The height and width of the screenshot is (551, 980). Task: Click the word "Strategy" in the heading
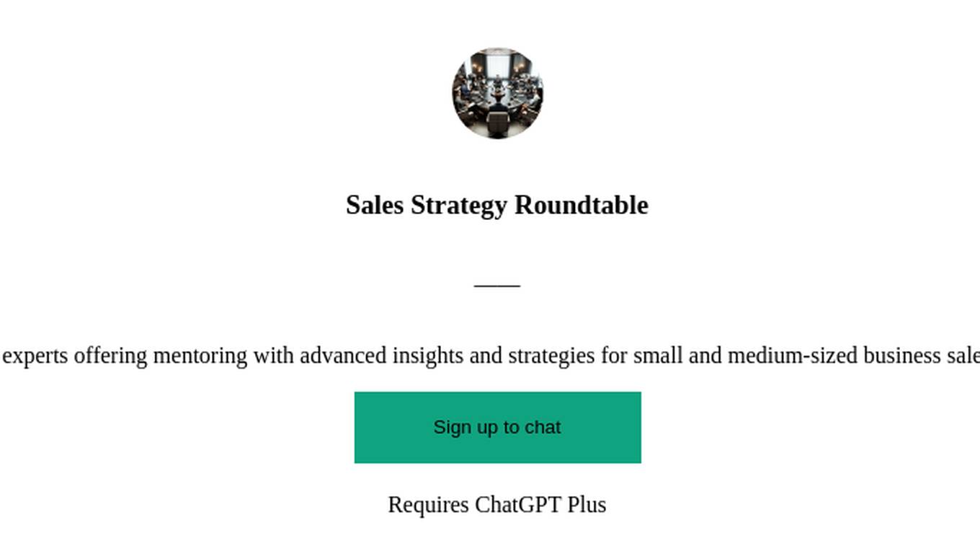point(459,205)
